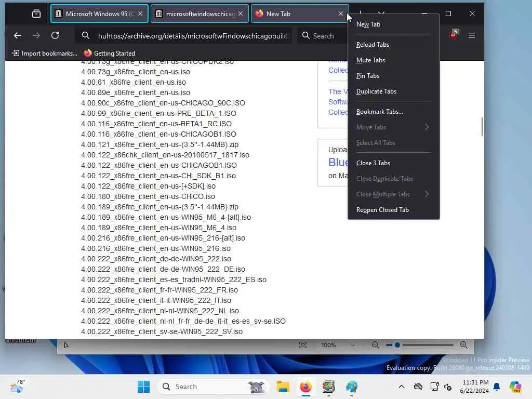Click the CHI_SDK_B1.iso file name
The height and width of the screenshot is (399, 532).
pyautogui.click(x=158, y=176)
